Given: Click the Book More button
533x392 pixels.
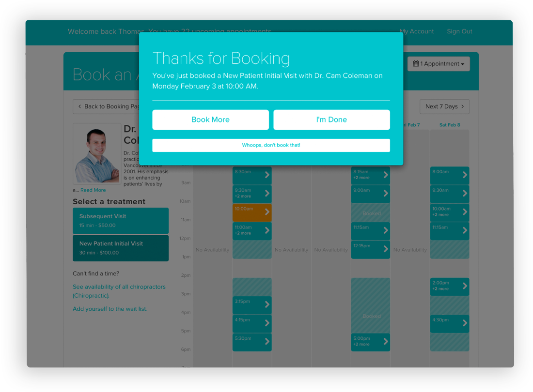Looking at the screenshot, I should [210, 120].
